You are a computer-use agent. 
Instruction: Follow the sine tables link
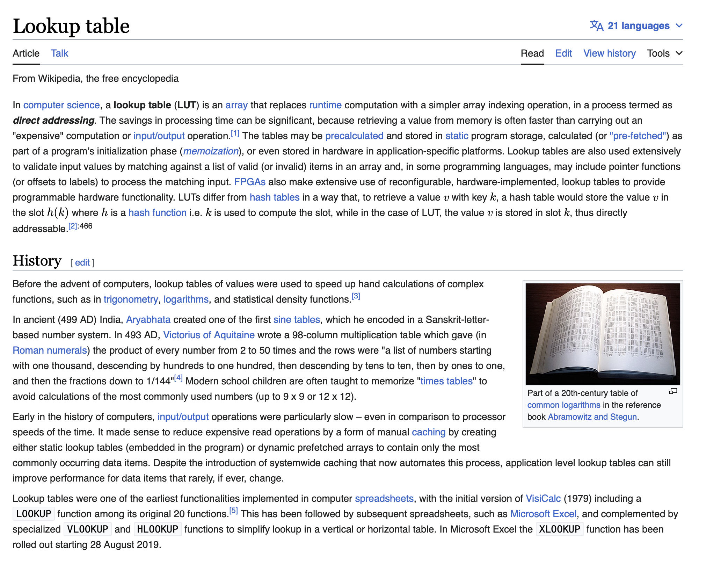coord(297,319)
